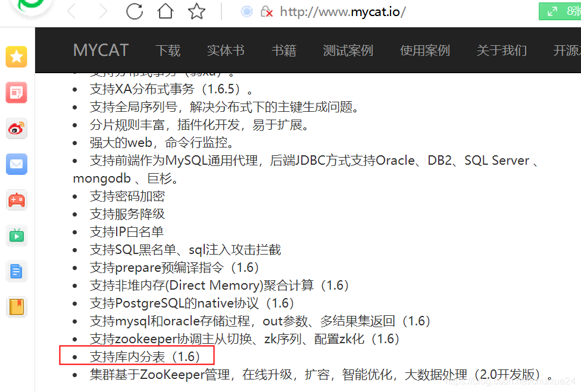Open the blue mail sidebar icon

click(x=16, y=164)
